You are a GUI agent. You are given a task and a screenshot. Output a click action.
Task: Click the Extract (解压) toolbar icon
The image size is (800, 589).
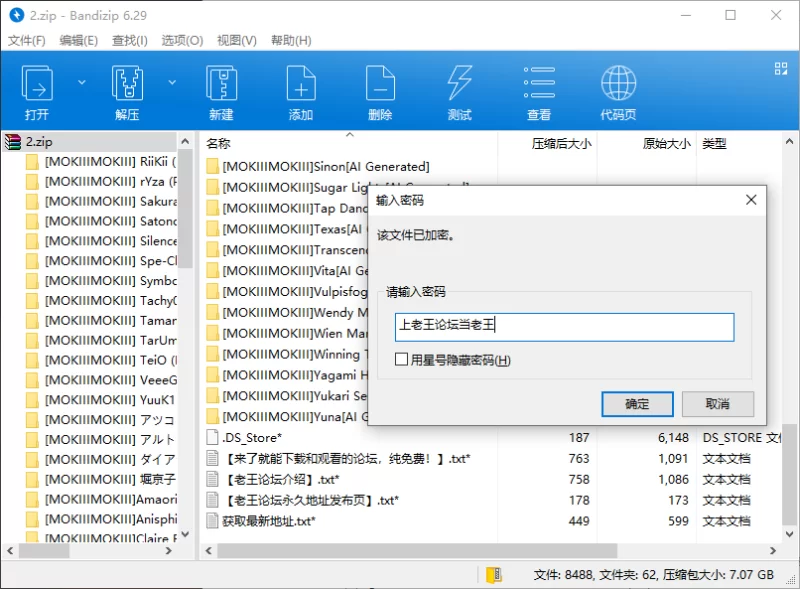[127, 84]
